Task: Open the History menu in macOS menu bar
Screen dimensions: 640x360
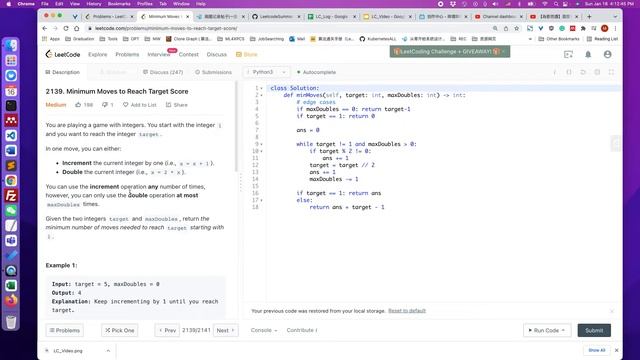Action: coord(93,4)
